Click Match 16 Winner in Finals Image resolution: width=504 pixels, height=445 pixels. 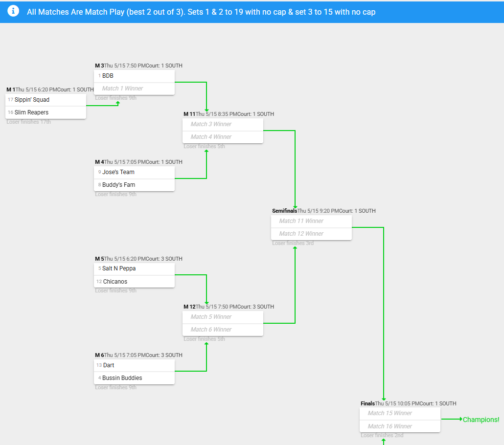[x=389, y=426]
